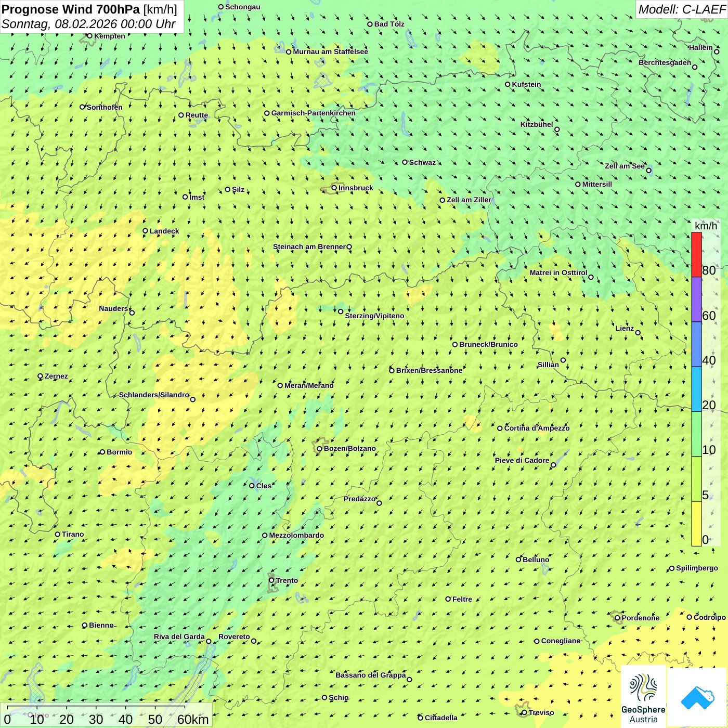Click the Riva del Garda marker
Image resolution: width=728 pixels, height=728 pixels.
pyautogui.click(x=209, y=641)
